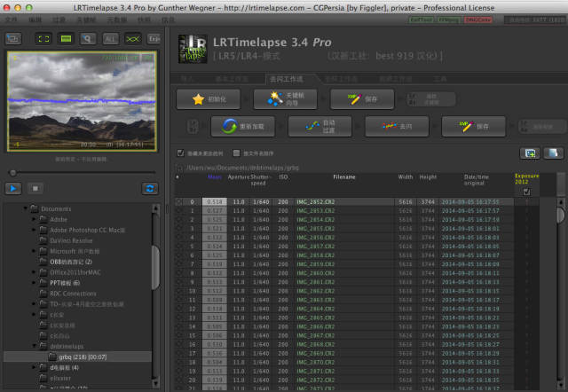Screen dimensions: 568x392
Task: Click the ALL button above preview
Action: click(x=110, y=39)
